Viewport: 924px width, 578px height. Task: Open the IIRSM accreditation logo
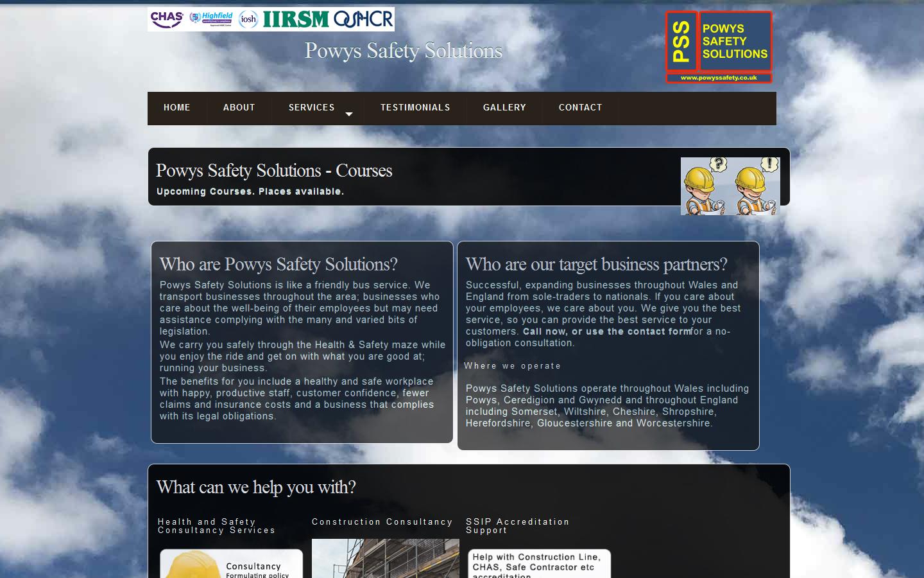coord(295,19)
